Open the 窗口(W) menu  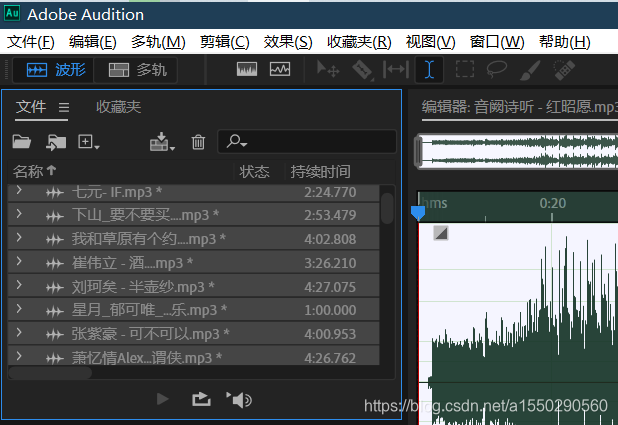tap(497, 41)
